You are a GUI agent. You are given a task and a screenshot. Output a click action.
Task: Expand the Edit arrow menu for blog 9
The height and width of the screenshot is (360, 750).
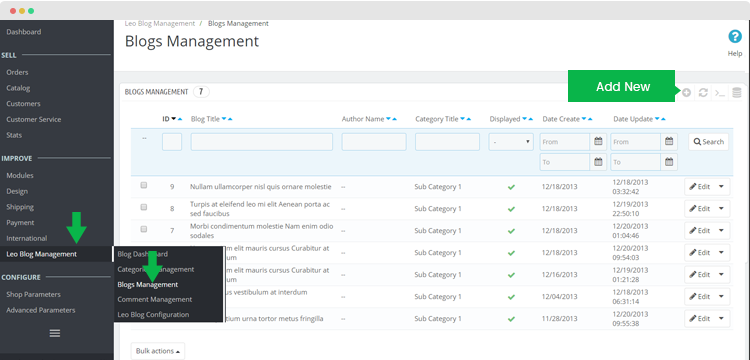721,187
